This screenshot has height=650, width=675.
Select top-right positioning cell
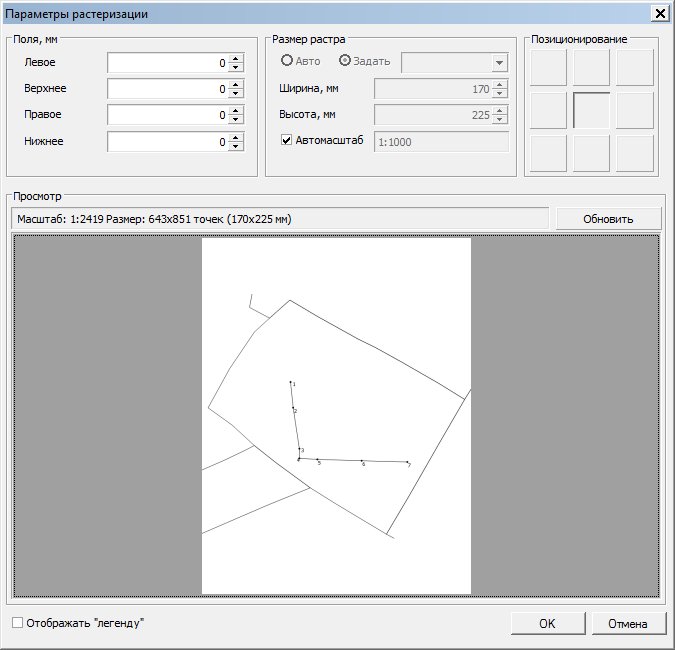pos(635,67)
